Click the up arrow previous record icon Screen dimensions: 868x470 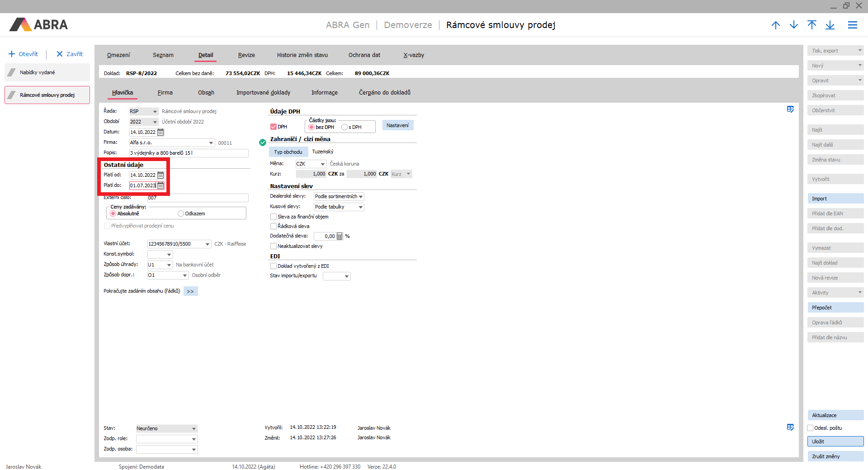pyautogui.click(x=776, y=25)
